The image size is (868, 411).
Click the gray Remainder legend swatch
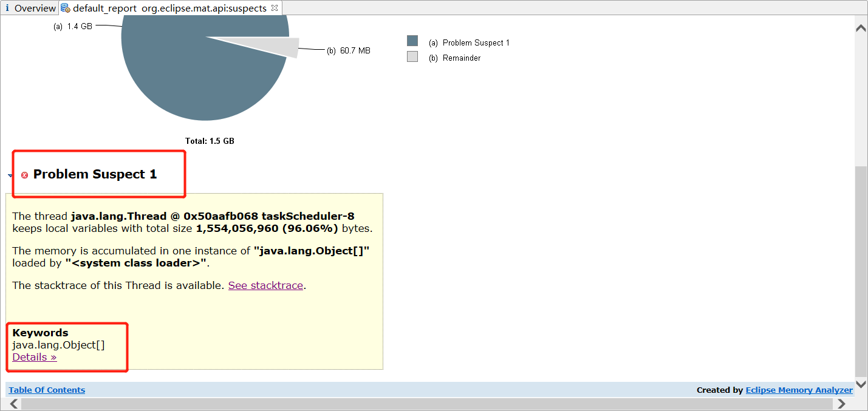coord(412,57)
